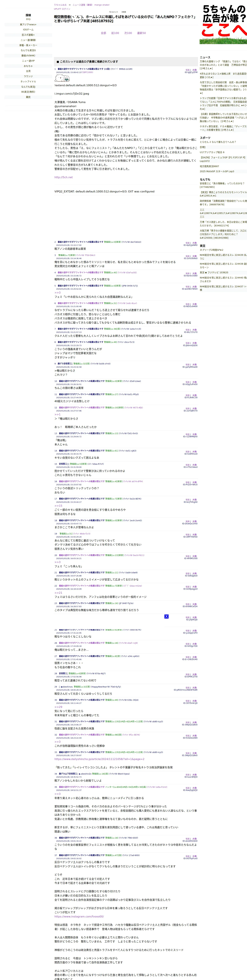Click 大砲 link on post 2
247x980 pixels.
(195, 243)
